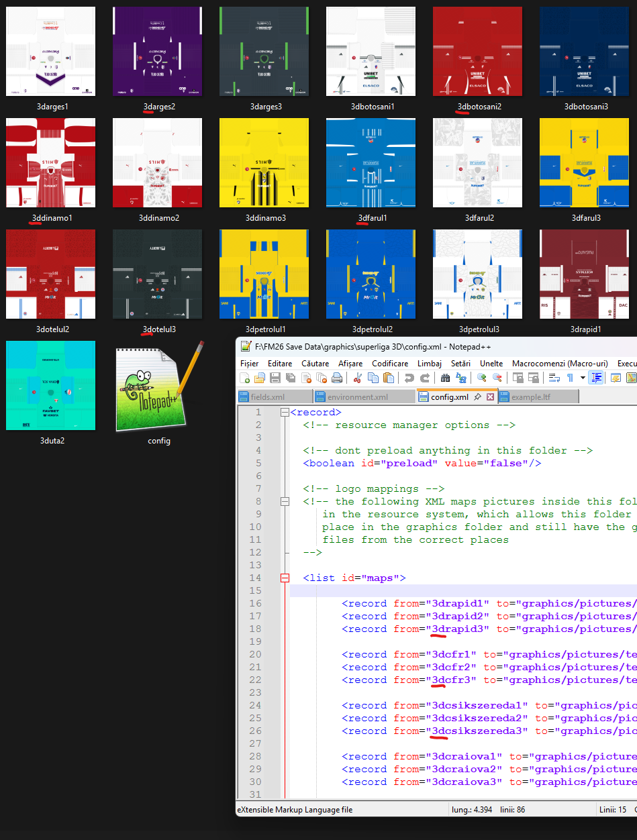Select the 3ddinamo3 kit thumbnail
This screenshot has width=637, height=840.
pos(264,163)
